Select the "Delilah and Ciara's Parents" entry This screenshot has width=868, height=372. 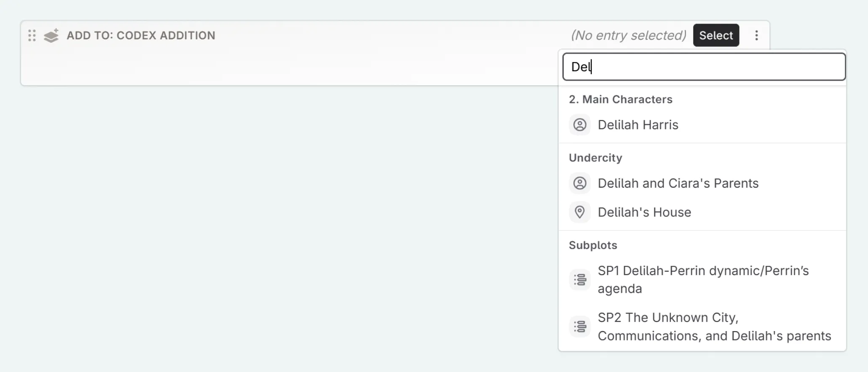[678, 183]
